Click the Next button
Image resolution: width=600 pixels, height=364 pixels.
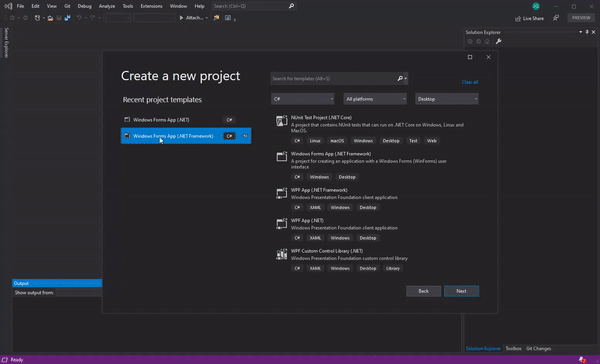tap(461, 291)
